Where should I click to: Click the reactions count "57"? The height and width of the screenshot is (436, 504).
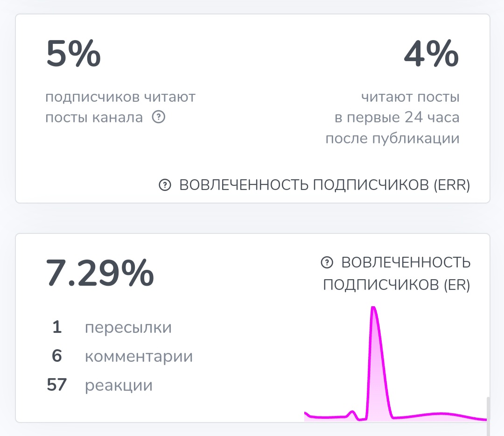57,386
